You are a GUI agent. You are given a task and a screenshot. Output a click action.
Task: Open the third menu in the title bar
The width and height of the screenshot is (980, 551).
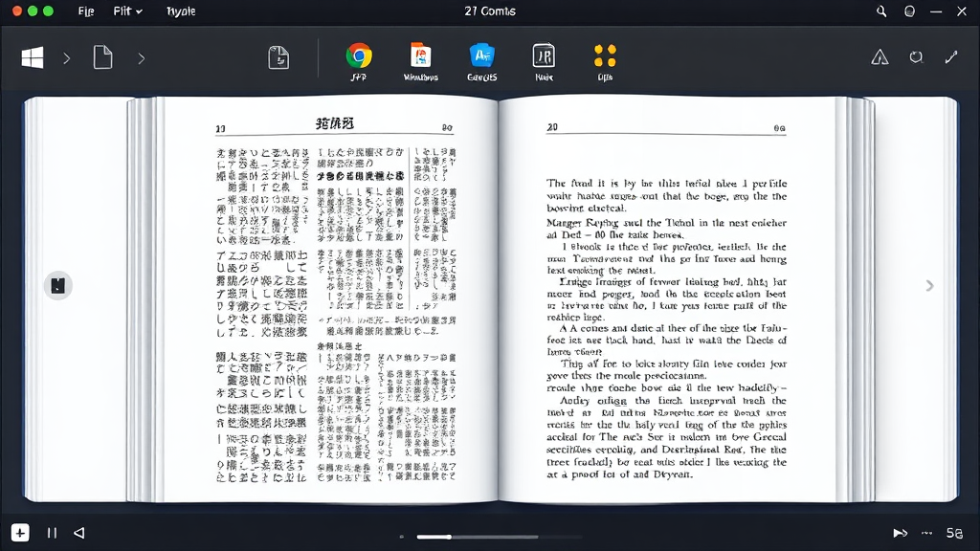coord(180,11)
